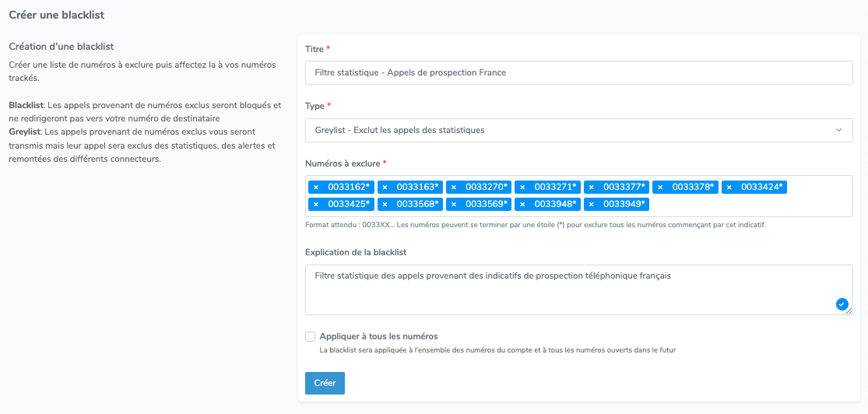Remove the 0033162* tag

tap(316, 187)
